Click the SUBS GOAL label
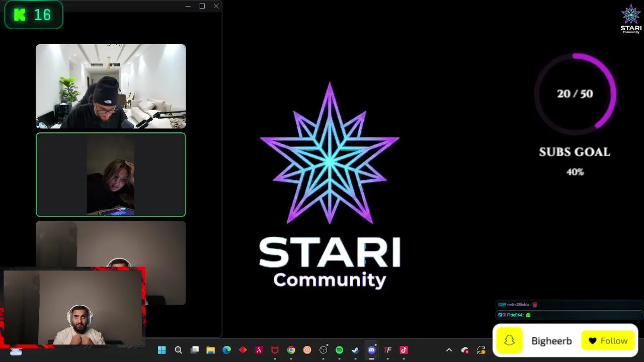Image resolution: width=644 pixels, height=362 pixels. click(575, 152)
